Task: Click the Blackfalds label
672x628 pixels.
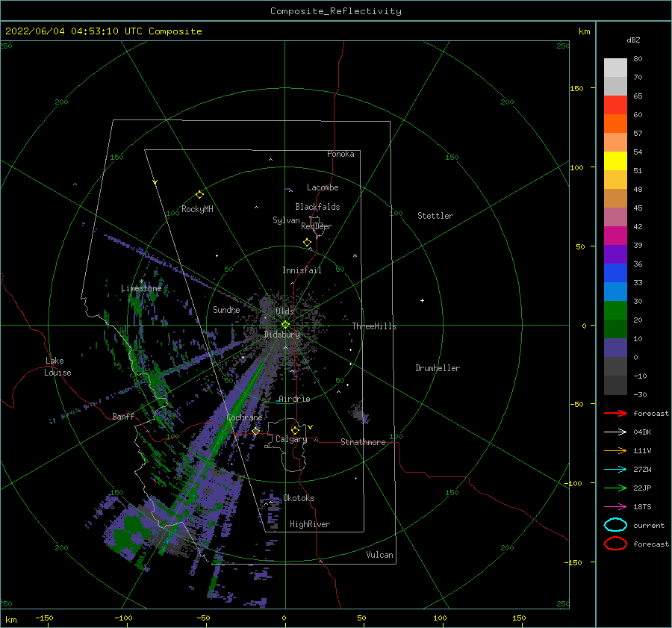Action: 317,207
